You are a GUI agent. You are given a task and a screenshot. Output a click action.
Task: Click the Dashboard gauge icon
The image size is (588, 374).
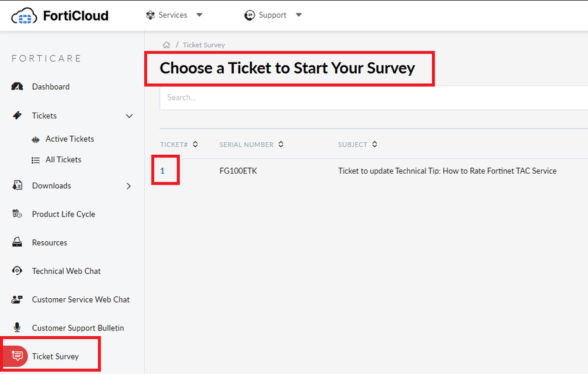coord(18,87)
